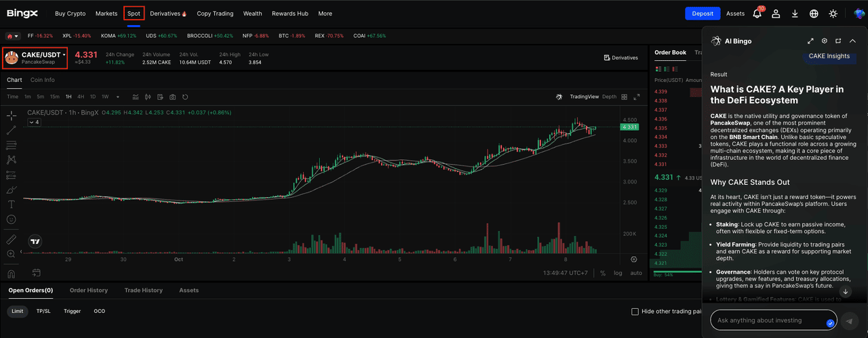Open the language globe menu

coord(814,14)
